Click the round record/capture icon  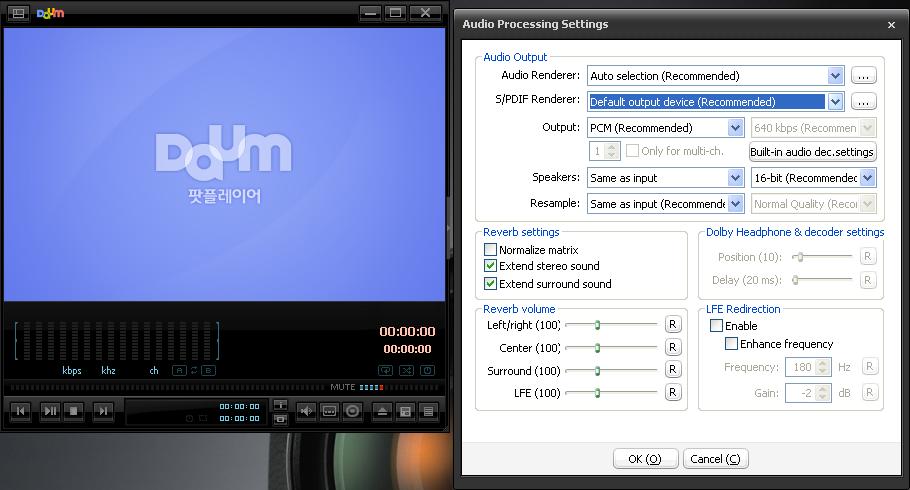point(352,411)
